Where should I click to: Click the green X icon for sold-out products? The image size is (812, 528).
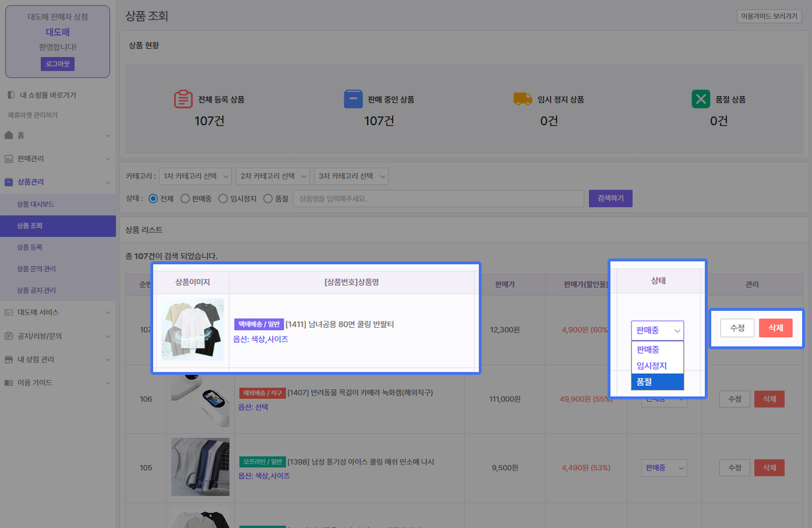(701, 99)
